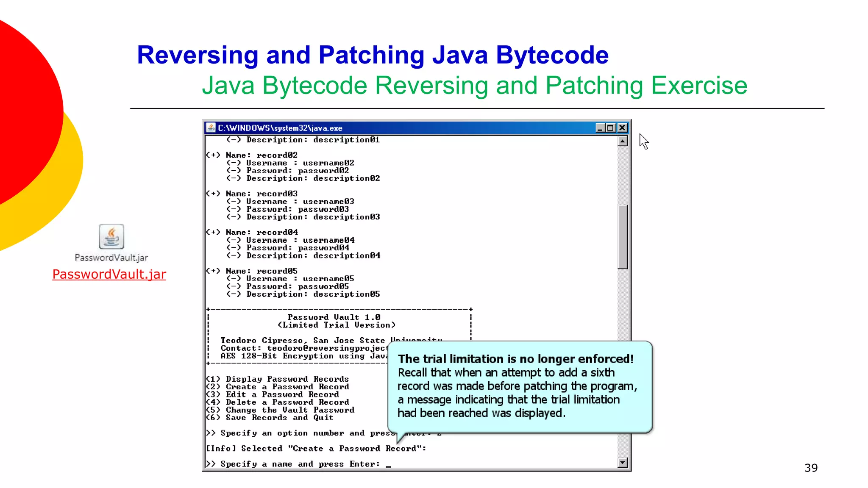Click the line 'Password: password03'

[x=287, y=209]
